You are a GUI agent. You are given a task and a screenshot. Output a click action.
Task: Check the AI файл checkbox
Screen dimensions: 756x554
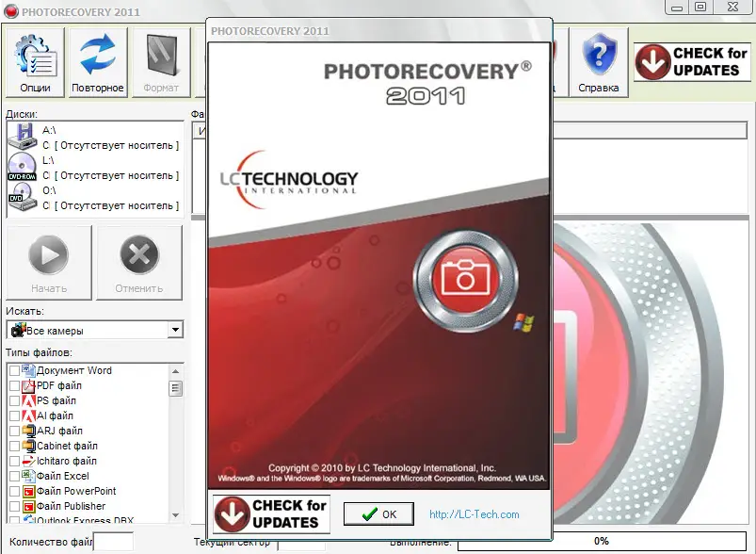pos(14,415)
